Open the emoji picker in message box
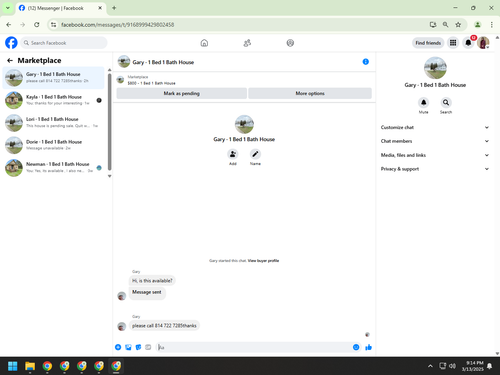The height and width of the screenshot is (375, 500). pos(356,347)
